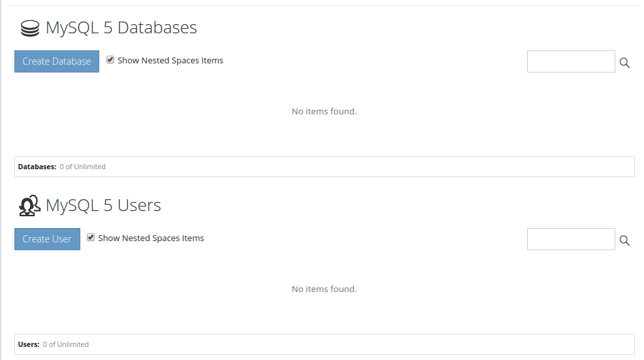Image resolution: width=644 pixels, height=360 pixels.
Task: Click the Create Database button
Action: tap(57, 61)
